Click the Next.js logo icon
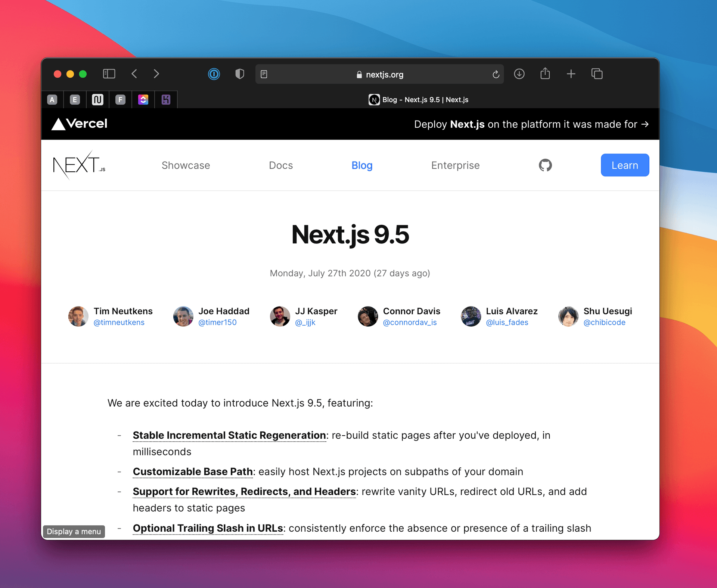Viewport: 717px width, 588px height. pyautogui.click(x=79, y=165)
